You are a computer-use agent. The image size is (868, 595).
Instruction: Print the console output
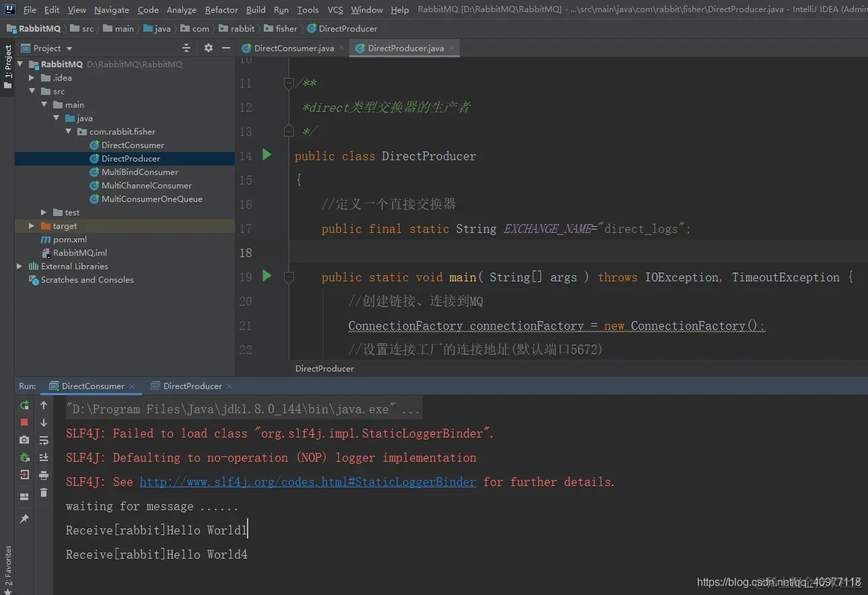tap(44, 475)
